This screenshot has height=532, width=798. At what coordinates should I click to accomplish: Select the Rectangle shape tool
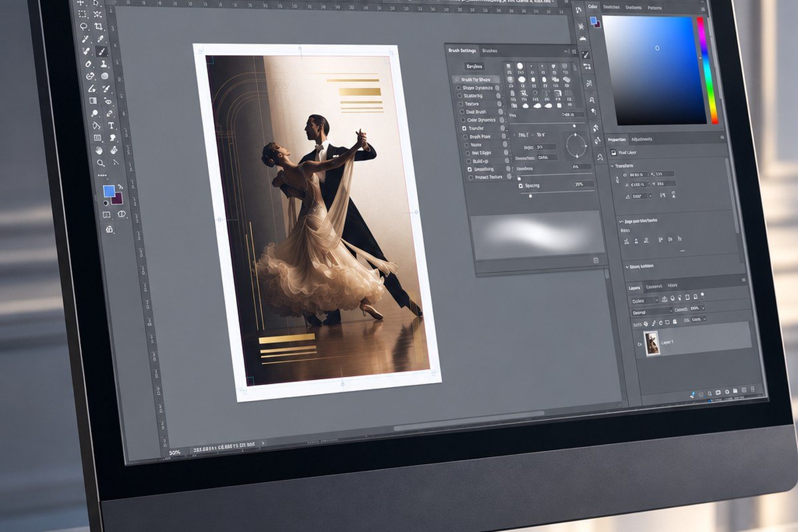click(x=96, y=138)
